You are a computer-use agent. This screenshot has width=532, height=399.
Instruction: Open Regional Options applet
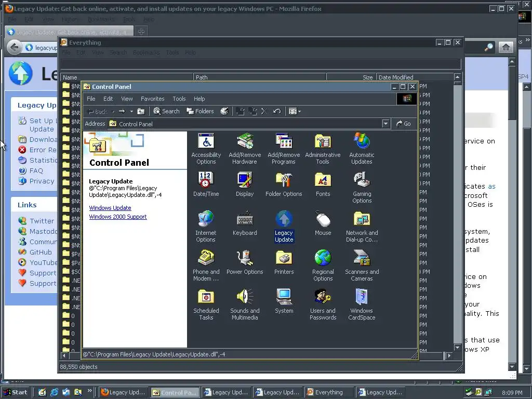point(323,265)
